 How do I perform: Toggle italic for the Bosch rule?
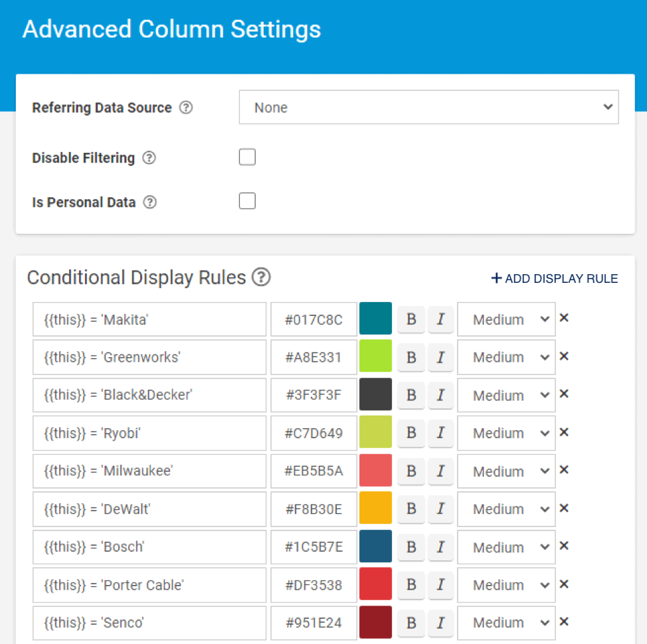[x=440, y=547]
